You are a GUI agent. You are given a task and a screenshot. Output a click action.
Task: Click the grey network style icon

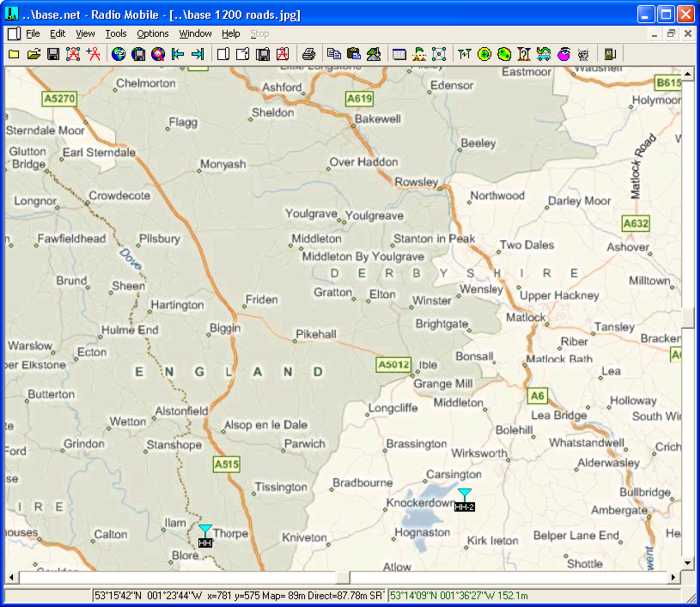click(x=583, y=54)
